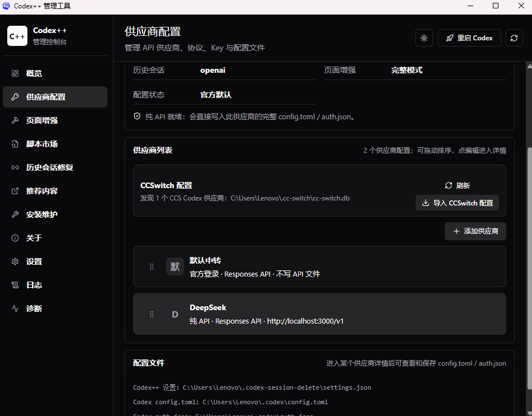Click the circular arrows icon beside 刷新

449,185
